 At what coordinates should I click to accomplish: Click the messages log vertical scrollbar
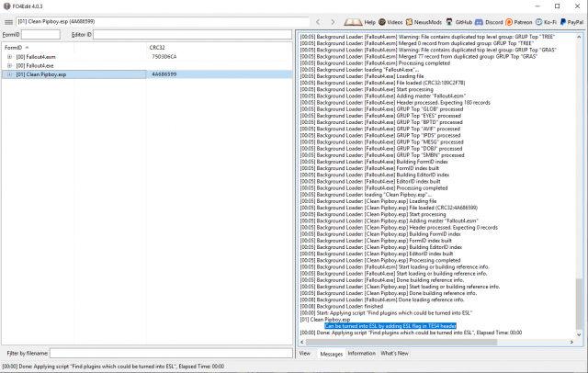point(579,184)
